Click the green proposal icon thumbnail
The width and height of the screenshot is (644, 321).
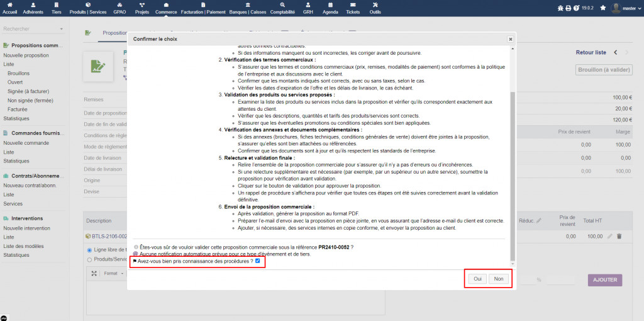tap(97, 65)
